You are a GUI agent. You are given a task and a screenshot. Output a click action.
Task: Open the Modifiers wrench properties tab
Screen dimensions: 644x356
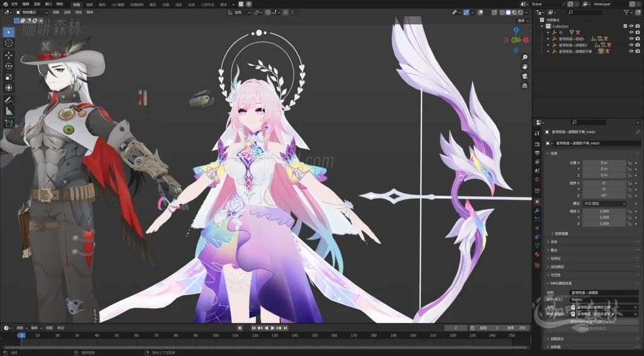pyautogui.click(x=537, y=211)
